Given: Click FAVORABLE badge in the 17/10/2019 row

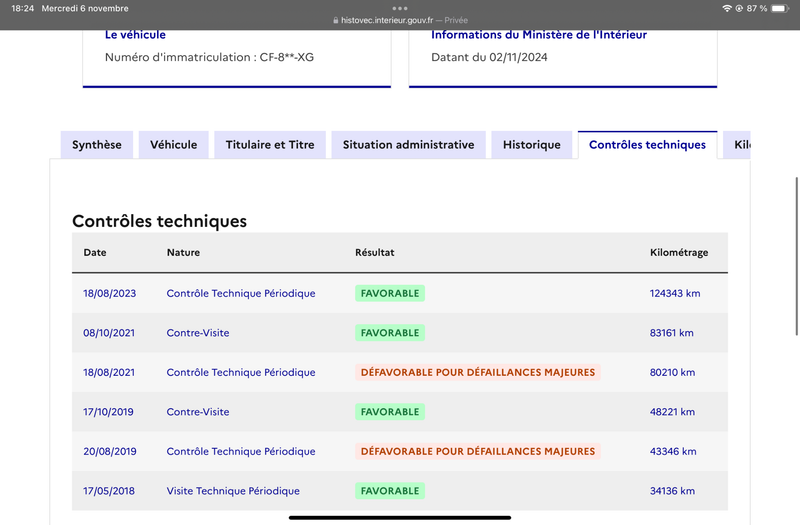Looking at the screenshot, I should 390,412.
